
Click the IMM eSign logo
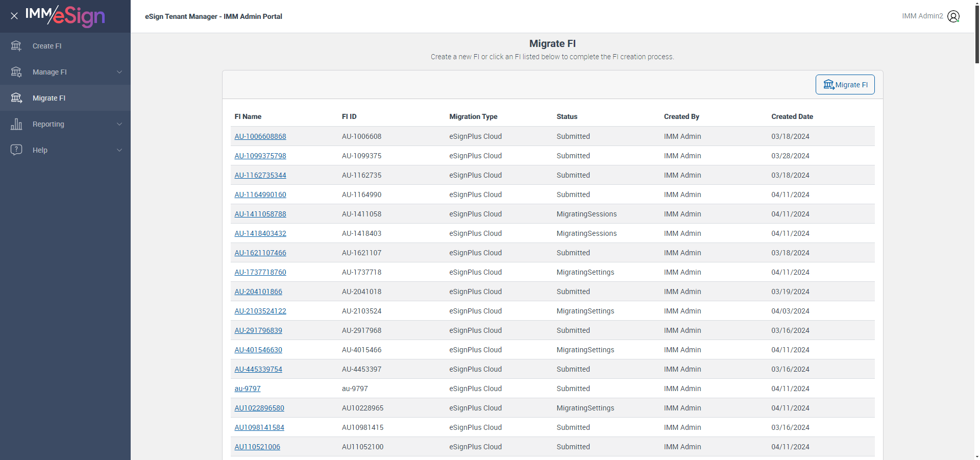[x=65, y=16]
